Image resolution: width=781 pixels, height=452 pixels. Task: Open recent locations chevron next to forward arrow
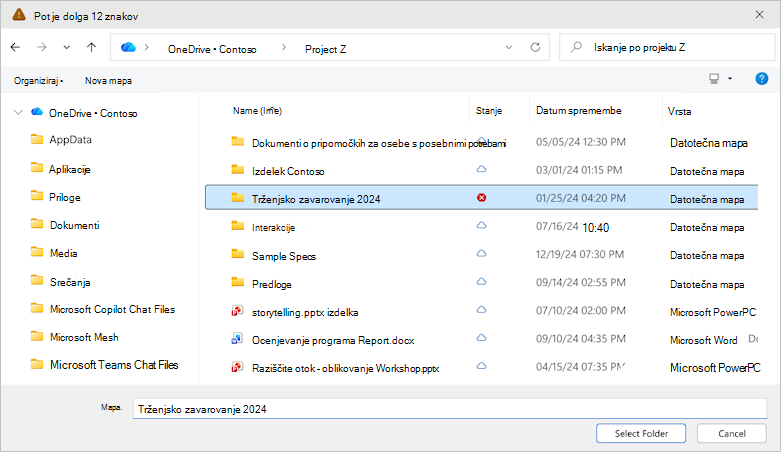tap(66, 47)
